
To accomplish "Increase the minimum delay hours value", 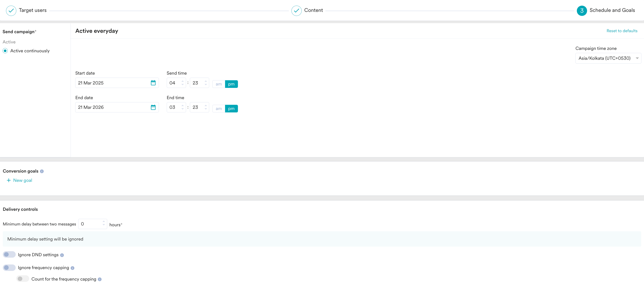I will 104,221.
